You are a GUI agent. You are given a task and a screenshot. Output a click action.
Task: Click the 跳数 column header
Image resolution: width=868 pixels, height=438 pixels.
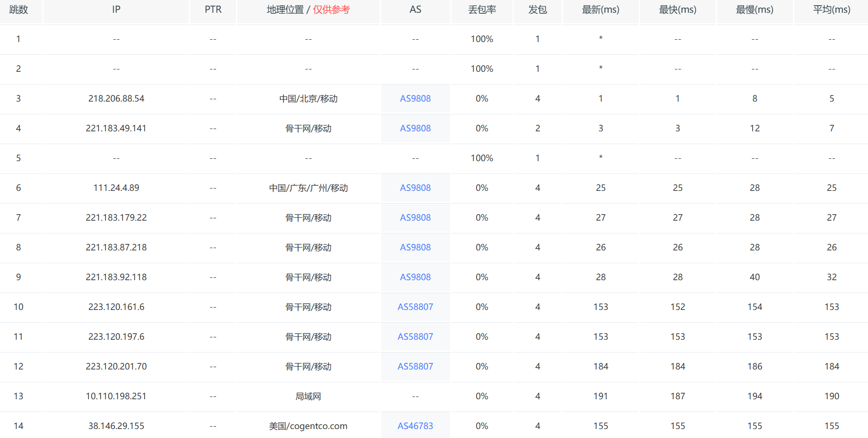pos(18,9)
